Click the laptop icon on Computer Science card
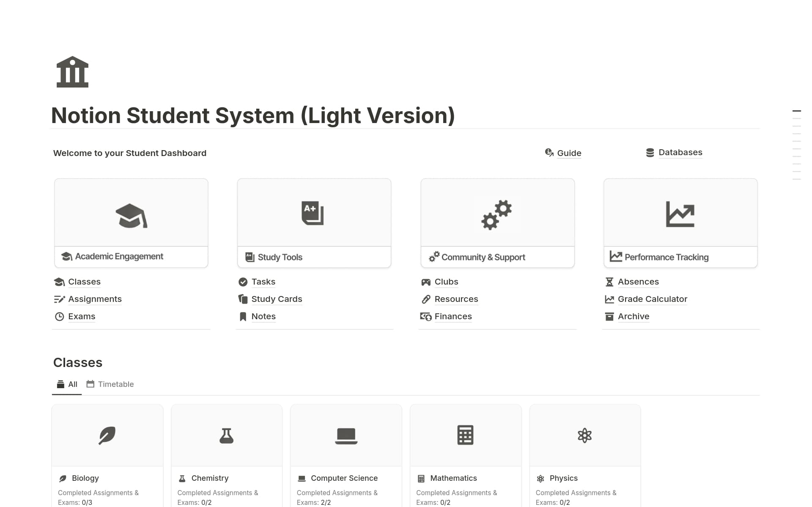Screen dimensions: 812x507 click(346, 436)
